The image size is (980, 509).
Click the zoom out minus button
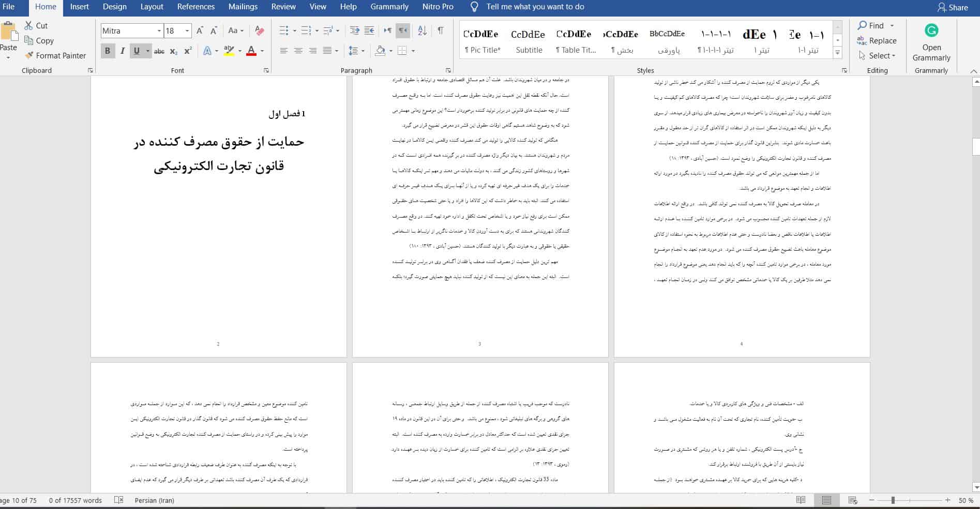click(871, 500)
